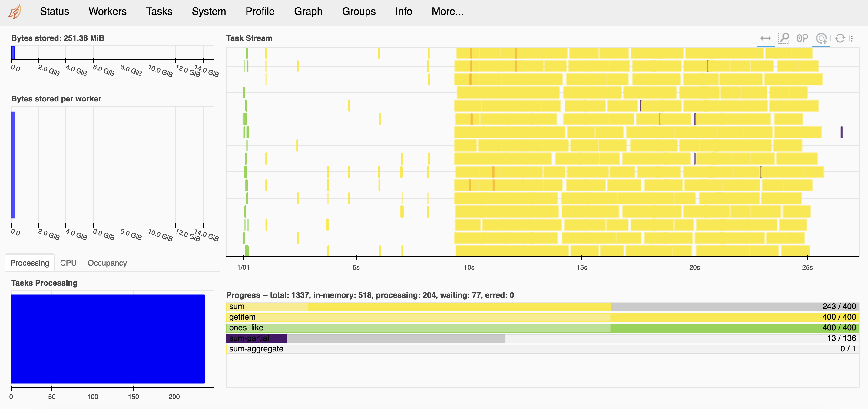
Task: Navigate to the Groups page
Action: point(359,12)
